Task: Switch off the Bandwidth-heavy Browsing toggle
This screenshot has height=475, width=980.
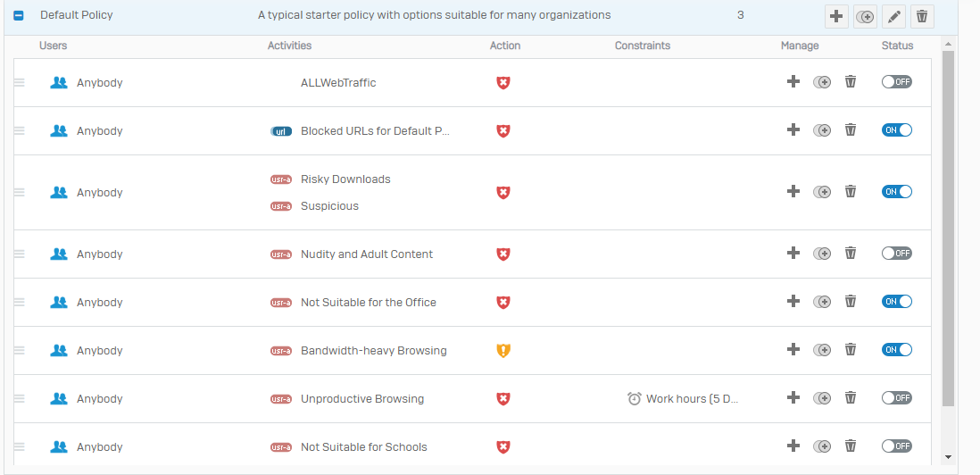Action: tap(896, 350)
